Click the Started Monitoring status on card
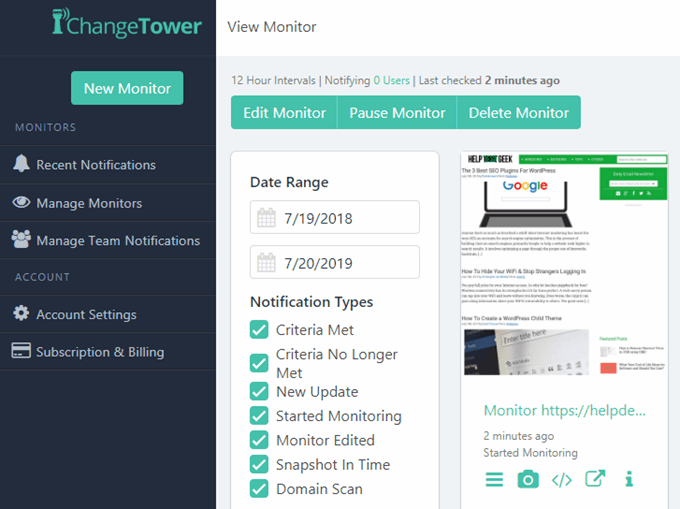 (530, 453)
